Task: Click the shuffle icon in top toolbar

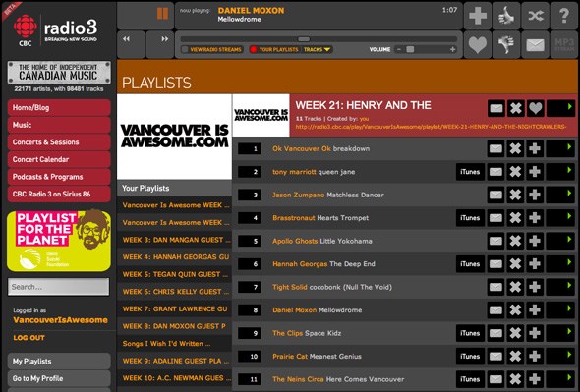Action: click(535, 16)
